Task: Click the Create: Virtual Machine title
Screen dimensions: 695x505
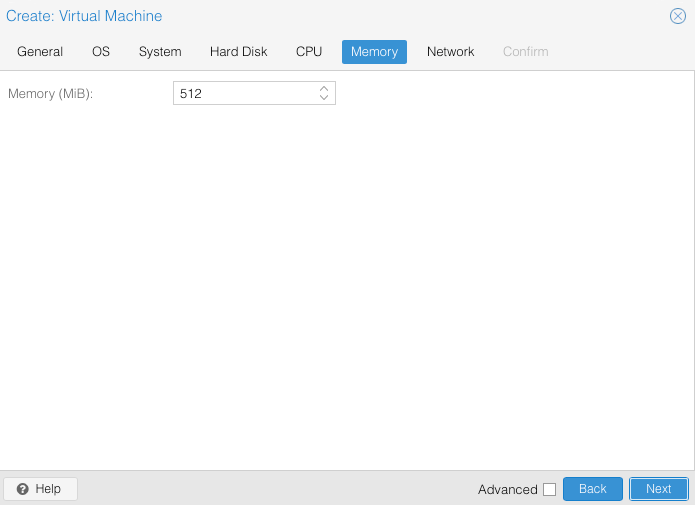Action: point(84,16)
